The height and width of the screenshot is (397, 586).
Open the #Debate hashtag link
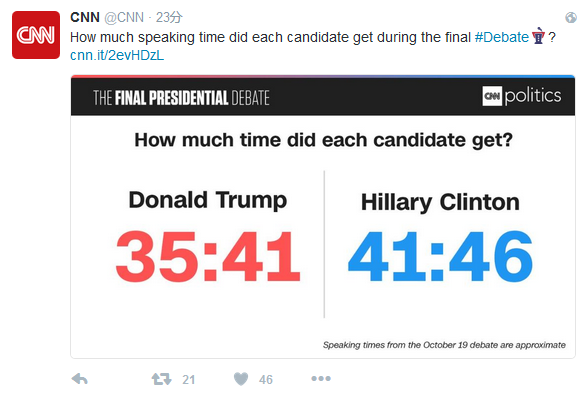502,37
